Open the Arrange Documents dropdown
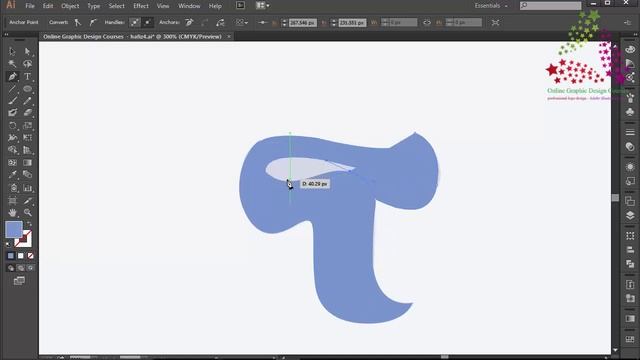The width and height of the screenshot is (640, 360). click(262, 6)
